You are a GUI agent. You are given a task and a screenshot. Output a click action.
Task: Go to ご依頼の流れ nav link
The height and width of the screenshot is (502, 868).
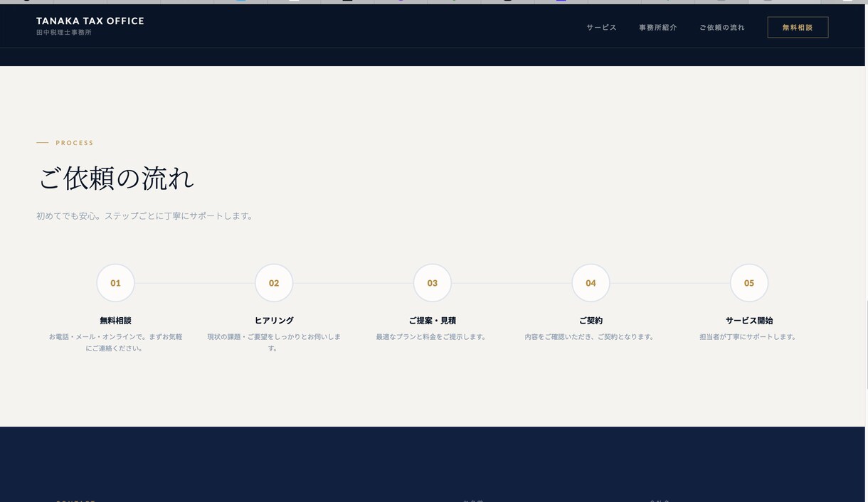pyautogui.click(x=721, y=28)
